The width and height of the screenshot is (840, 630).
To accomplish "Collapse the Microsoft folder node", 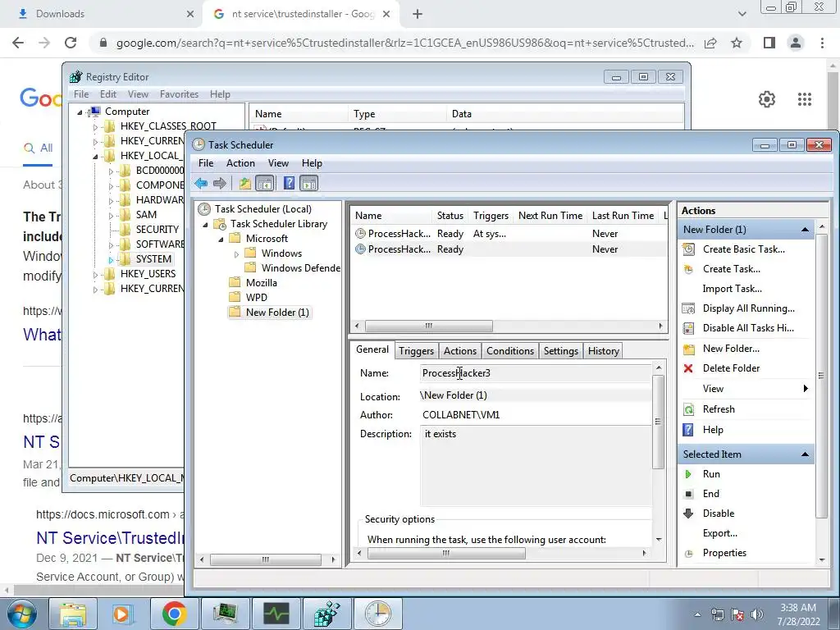I will 221,239.
